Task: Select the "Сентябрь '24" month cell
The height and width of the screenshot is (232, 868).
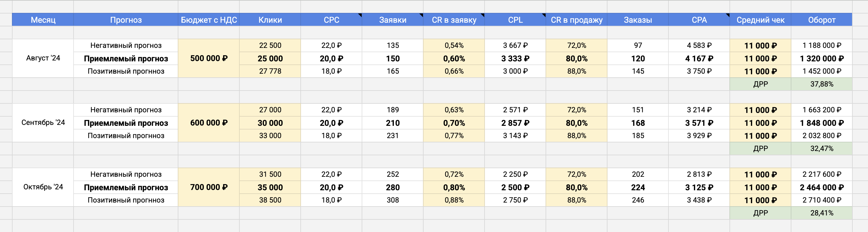Action: pyautogui.click(x=43, y=122)
